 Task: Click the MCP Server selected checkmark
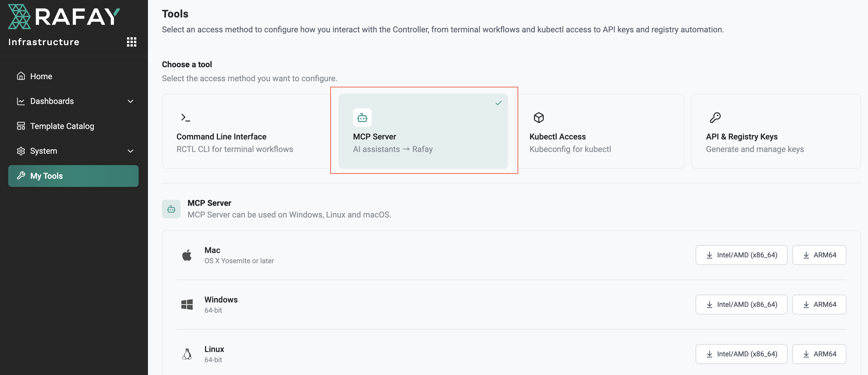click(499, 103)
